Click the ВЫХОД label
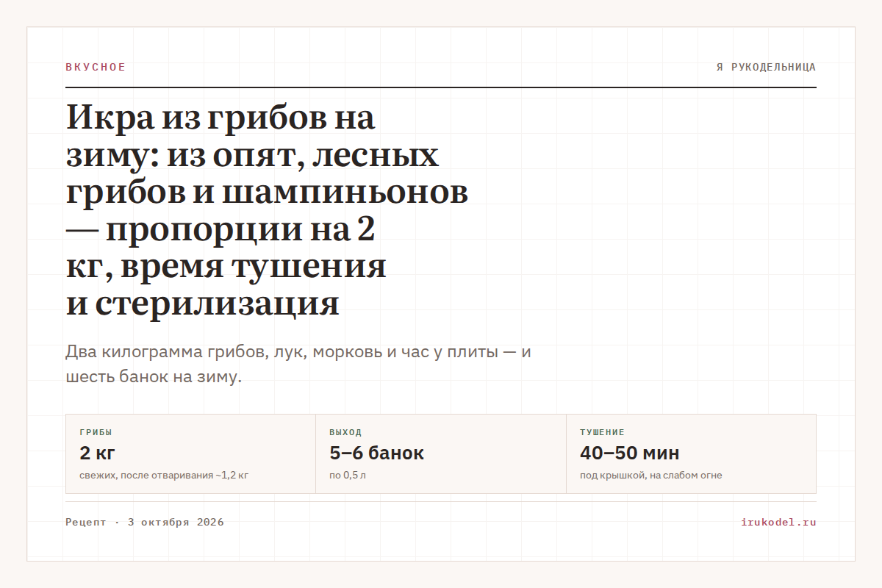Screen dimensions: 882x588 click(x=345, y=433)
